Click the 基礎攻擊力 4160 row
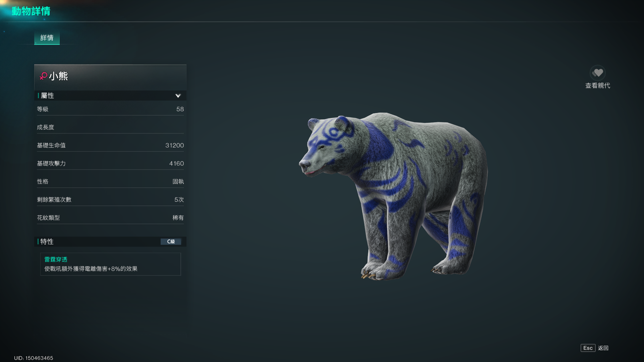 coord(110,164)
